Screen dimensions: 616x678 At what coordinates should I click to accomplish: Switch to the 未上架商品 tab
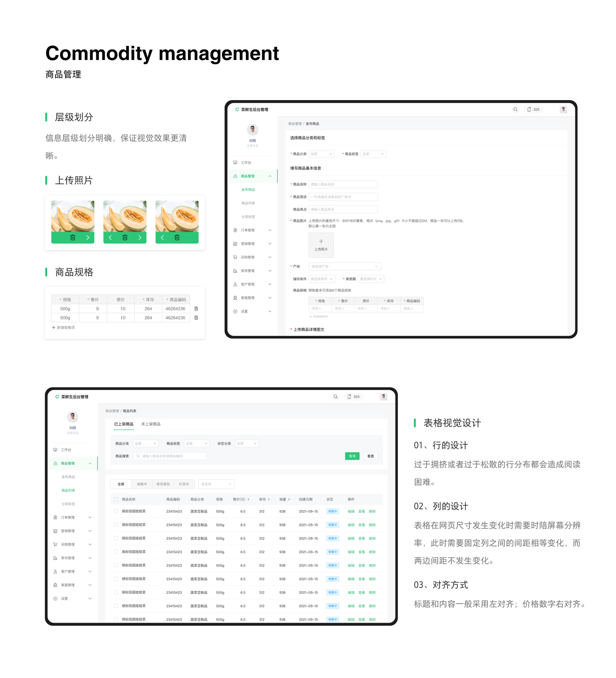151,424
